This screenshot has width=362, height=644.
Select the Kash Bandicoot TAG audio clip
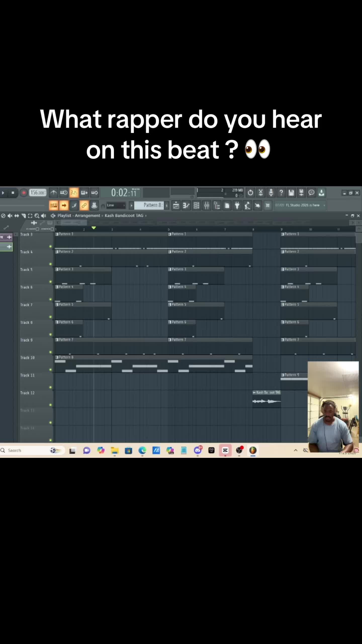point(266,399)
